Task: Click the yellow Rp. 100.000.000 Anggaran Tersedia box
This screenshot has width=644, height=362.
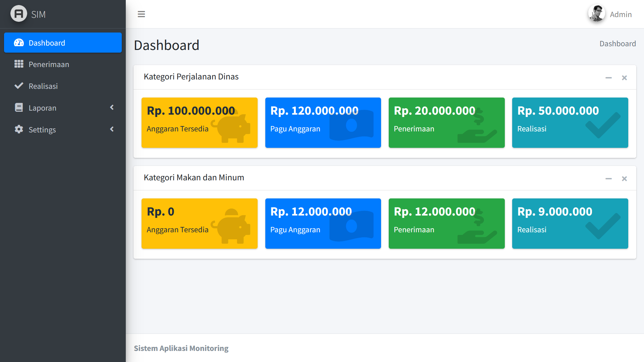Action: click(199, 123)
